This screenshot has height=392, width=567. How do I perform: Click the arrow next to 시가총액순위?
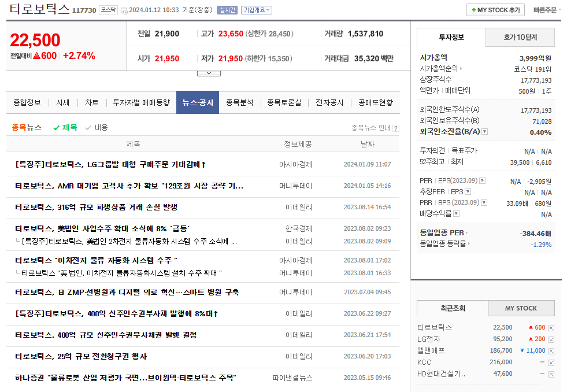pyautogui.click(x=461, y=68)
